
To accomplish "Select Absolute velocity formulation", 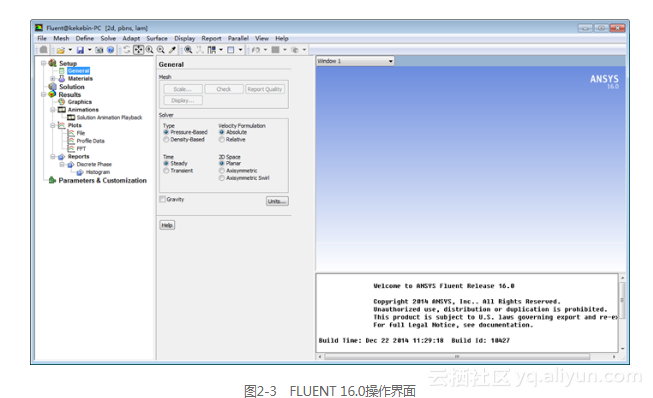I will [222, 132].
